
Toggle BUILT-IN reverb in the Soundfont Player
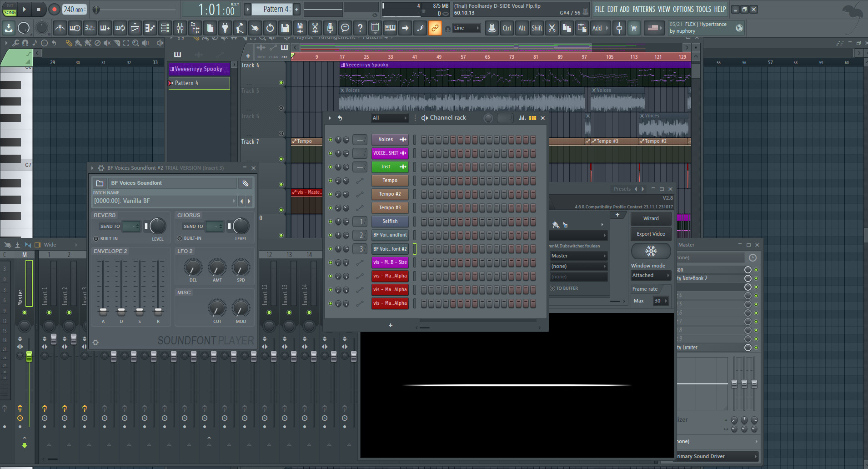96,238
